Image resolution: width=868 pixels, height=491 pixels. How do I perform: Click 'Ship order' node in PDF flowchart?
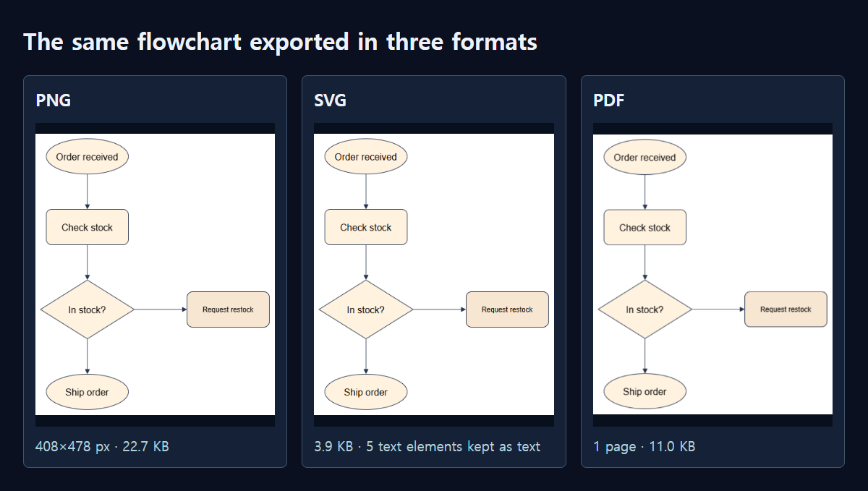[644, 392]
